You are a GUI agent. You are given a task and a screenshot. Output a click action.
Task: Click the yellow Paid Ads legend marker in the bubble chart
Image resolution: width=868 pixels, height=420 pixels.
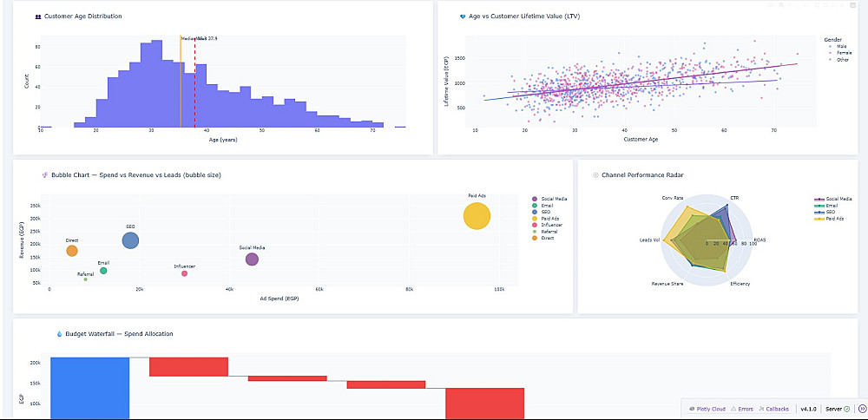pos(534,219)
